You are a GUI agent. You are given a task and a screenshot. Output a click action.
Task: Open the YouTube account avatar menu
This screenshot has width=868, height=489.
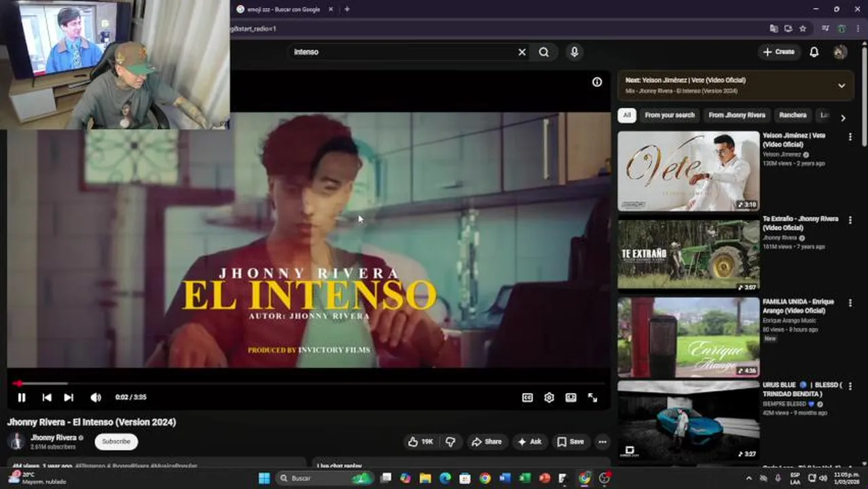840,52
